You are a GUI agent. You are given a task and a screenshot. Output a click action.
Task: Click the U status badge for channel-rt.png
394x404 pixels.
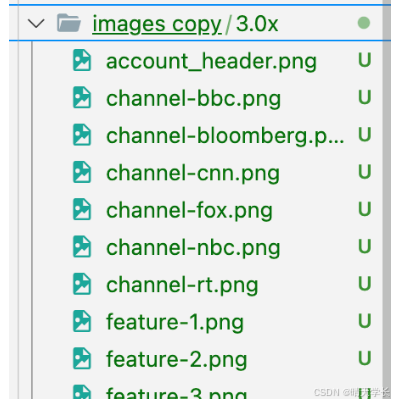coord(364,284)
